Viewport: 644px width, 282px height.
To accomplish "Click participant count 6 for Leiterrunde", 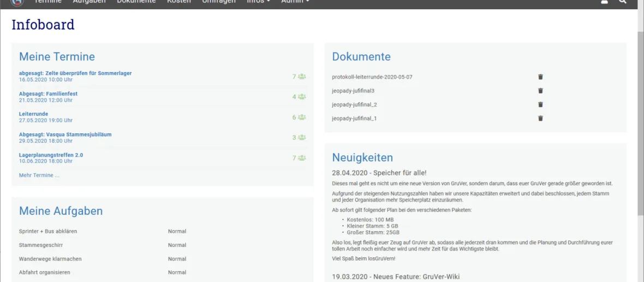I will 294,117.
